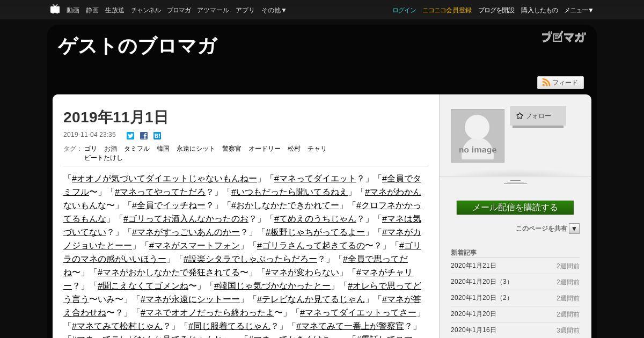Select the チャリ tag

317,149
